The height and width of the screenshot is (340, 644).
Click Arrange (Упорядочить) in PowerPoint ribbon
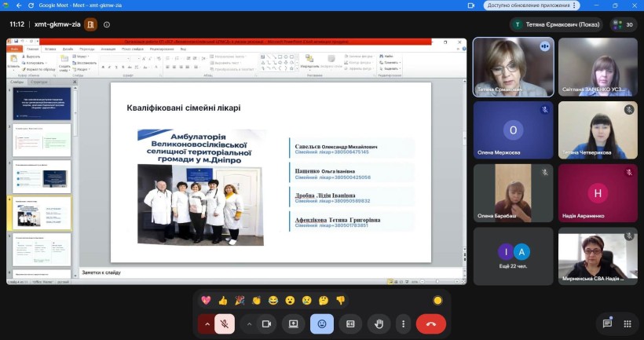point(309,61)
